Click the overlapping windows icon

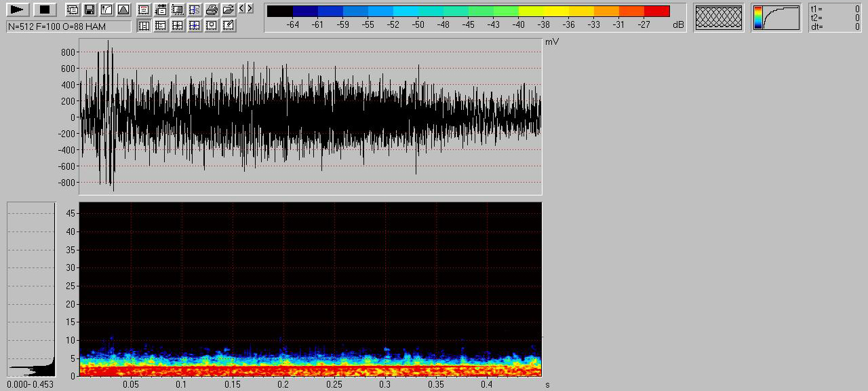point(73,10)
